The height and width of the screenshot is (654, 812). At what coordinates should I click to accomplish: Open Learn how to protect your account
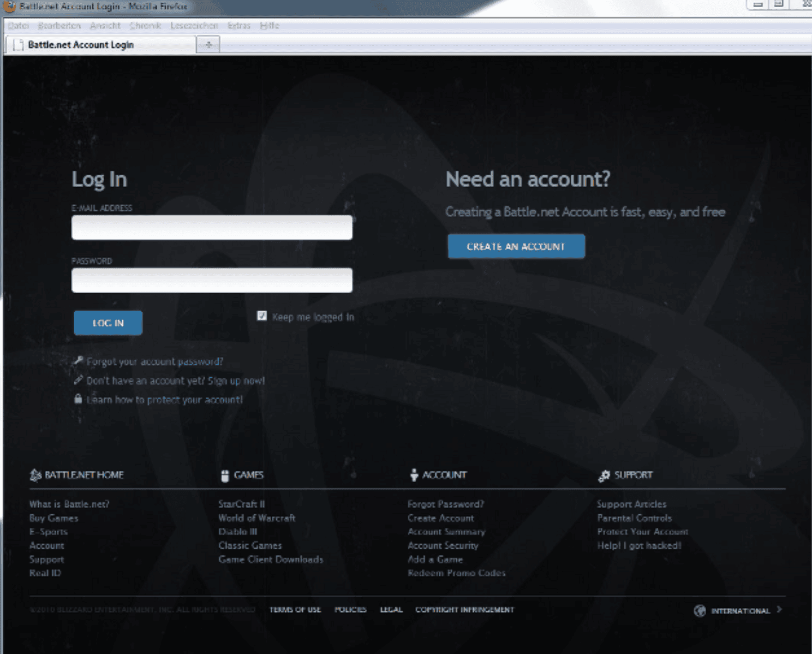164,400
